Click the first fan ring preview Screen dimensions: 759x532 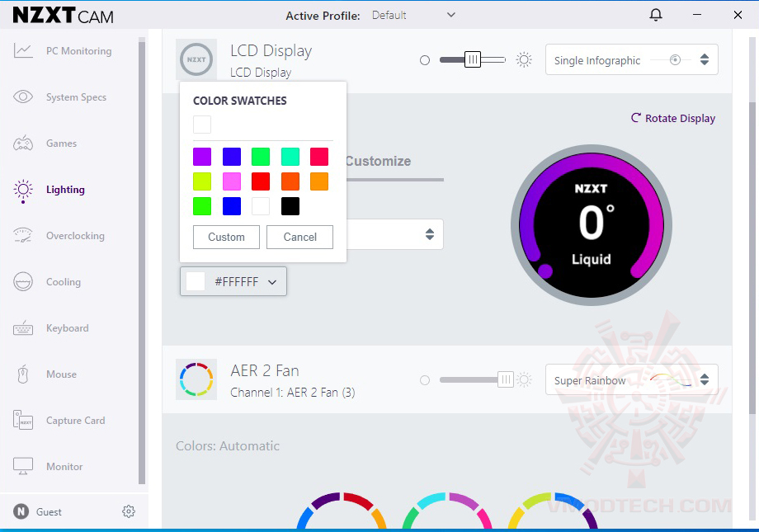342,511
